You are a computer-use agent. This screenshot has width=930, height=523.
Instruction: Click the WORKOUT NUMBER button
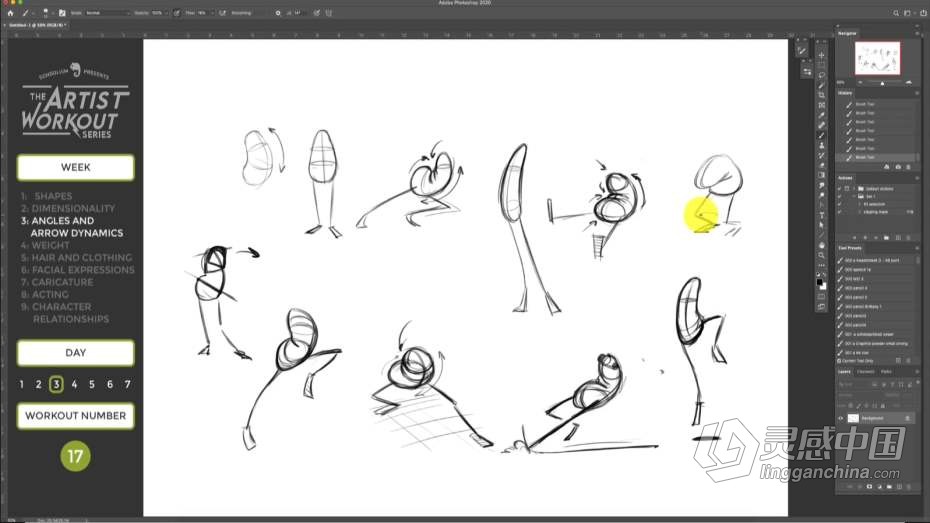coord(76,416)
